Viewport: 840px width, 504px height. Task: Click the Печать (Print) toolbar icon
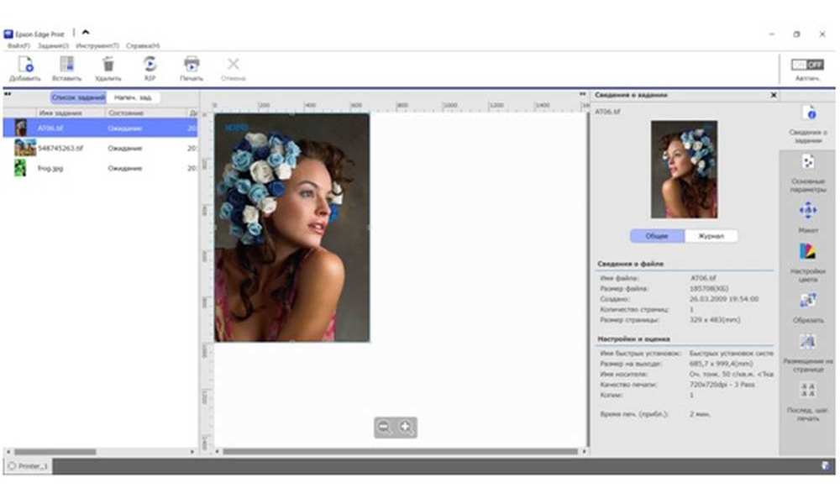(x=192, y=65)
